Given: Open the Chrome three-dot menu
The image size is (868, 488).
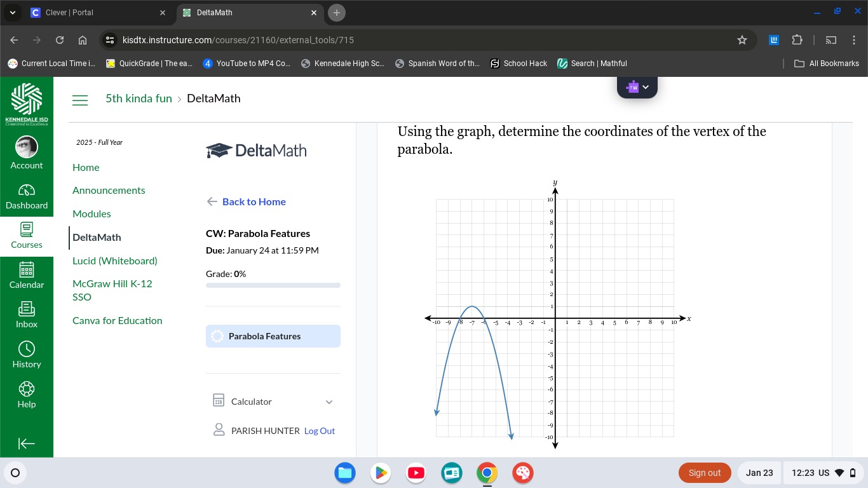Looking at the screenshot, I should pyautogui.click(x=854, y=40).
